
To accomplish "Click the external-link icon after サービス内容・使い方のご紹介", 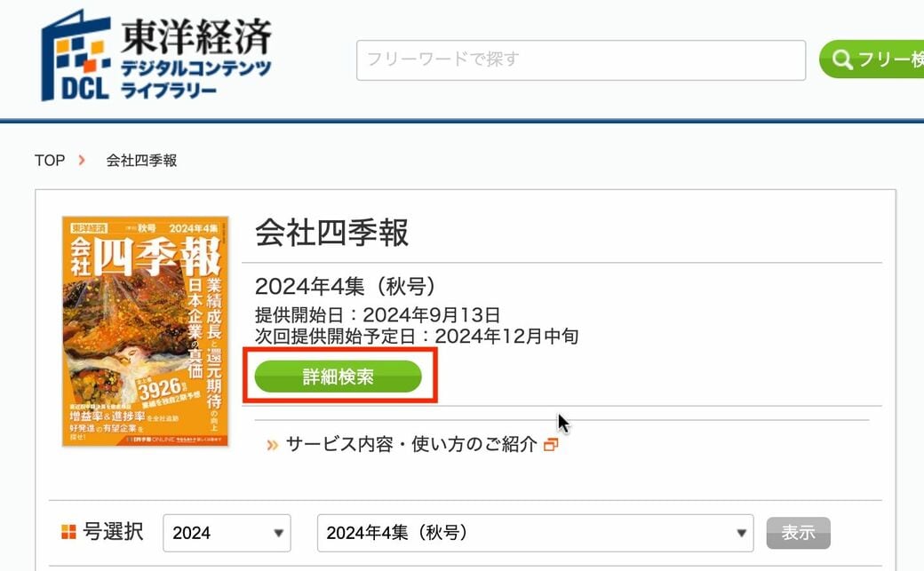I will coord(550,443).
